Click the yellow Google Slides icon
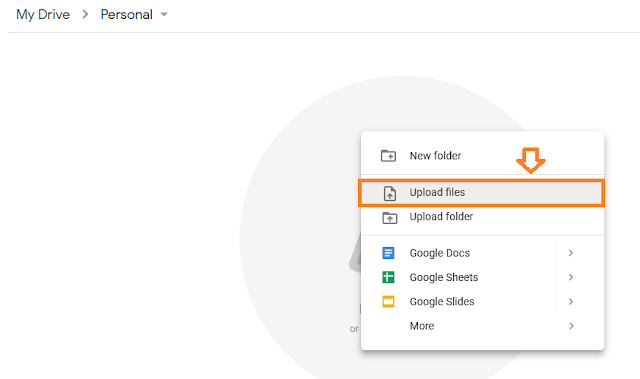This screenshot has width=640, height=379. tap(388, 301)
